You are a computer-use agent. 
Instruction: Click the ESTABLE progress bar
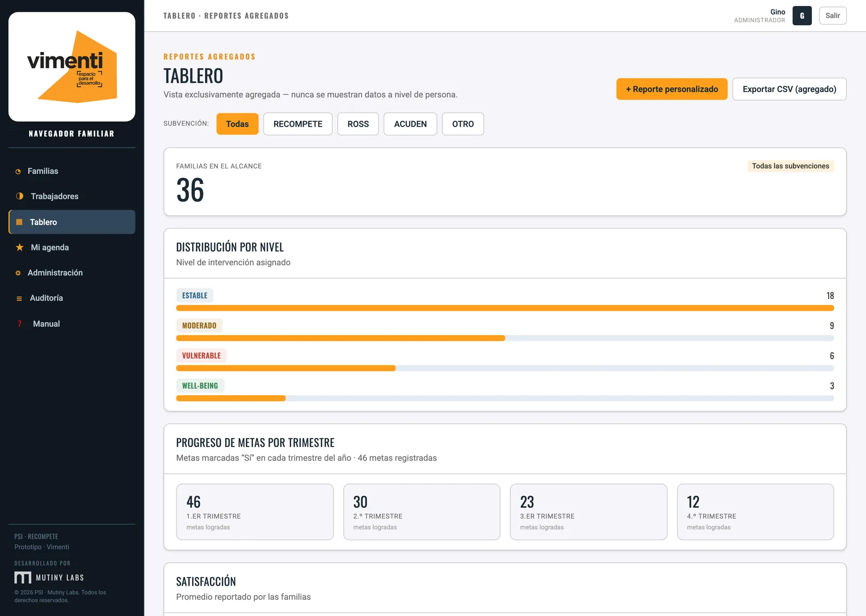pyautogui.click(x=505, y=308)
